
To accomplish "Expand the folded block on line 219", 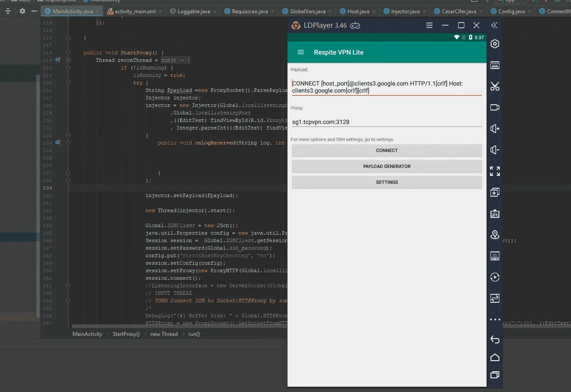I will point(68,60).
